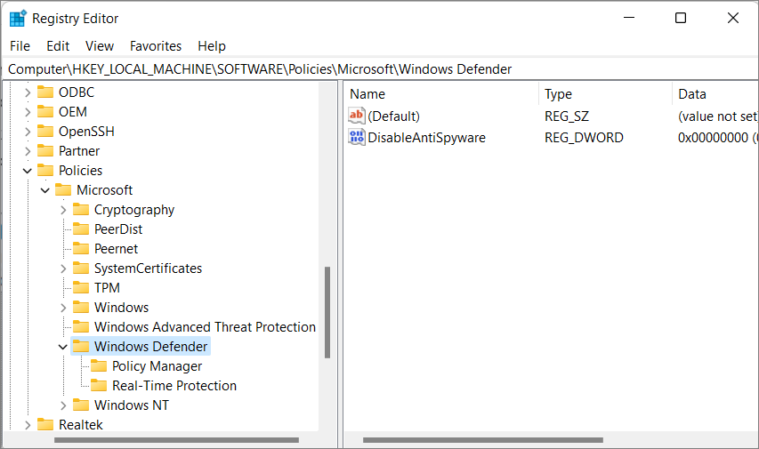Select the Policy Manager subkey label
This screenshot has width=759, height=449.
click(x=157, y=366)
